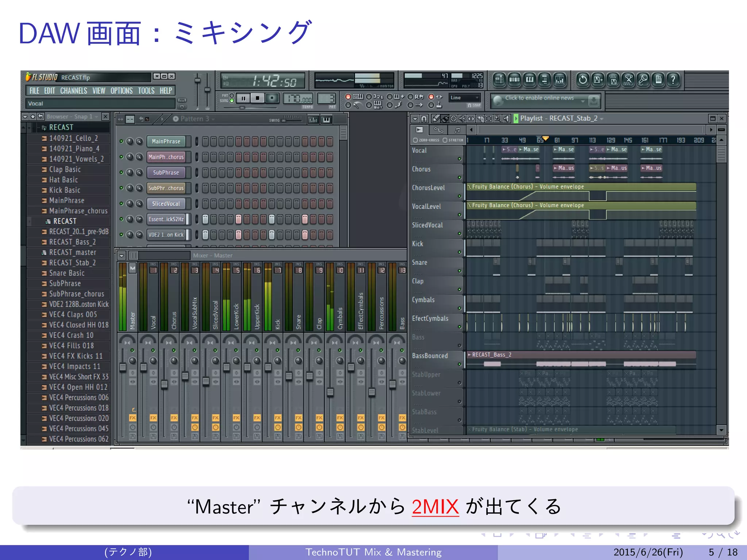Click the magnet snap icon in Playlist
Screen dimensions: 747x560
click(424, 118)
